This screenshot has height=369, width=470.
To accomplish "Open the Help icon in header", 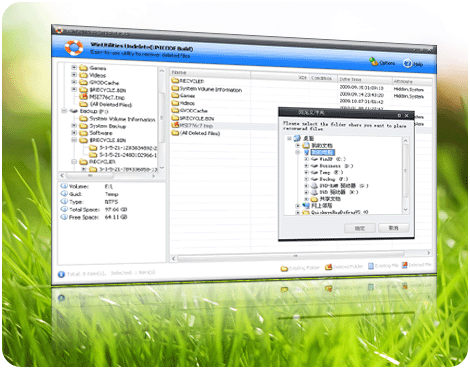I will click(407, 63).
